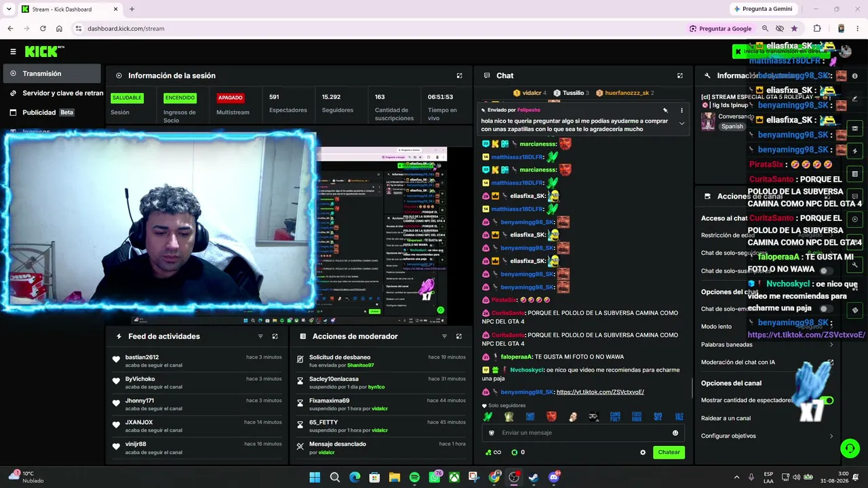868x488 pixels.
Task: Expand the Palabras baneadas setting
Action: tap(766, 345)
